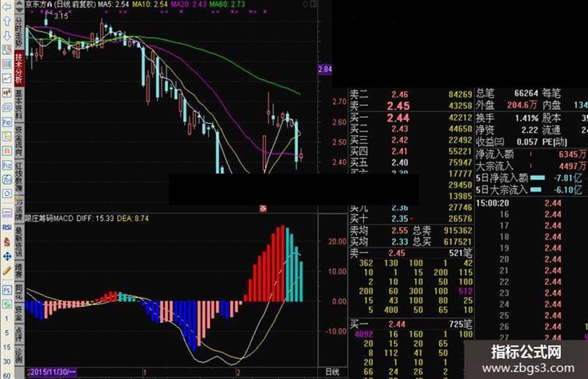Select the pencil drawing tool
The height and width of the screenshot is (379, 588).
[7, 271]
